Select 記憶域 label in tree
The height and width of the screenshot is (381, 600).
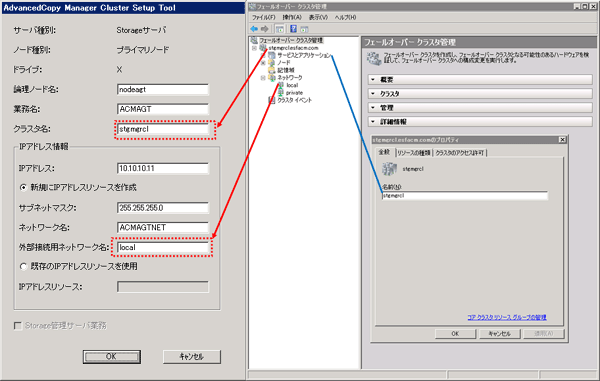pyautogui.click(x=286, y=70)
